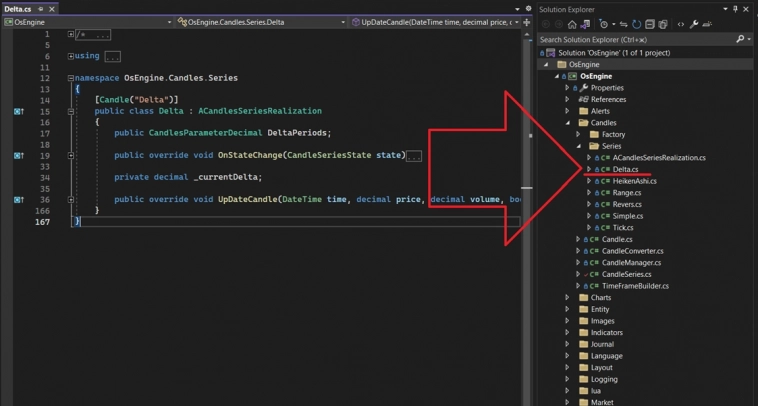Screen dimensions: 758x406
Task: Click the Sync with Active Document icon
Action: pos(625,24)
